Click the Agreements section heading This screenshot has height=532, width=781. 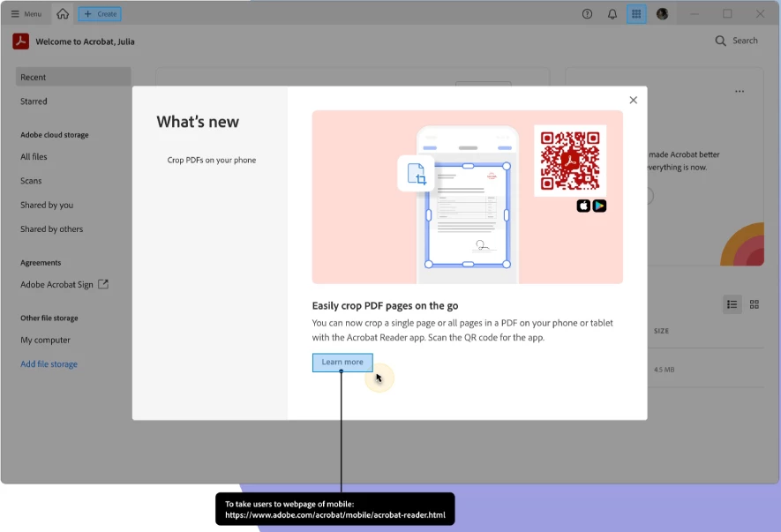click(41, 263)
